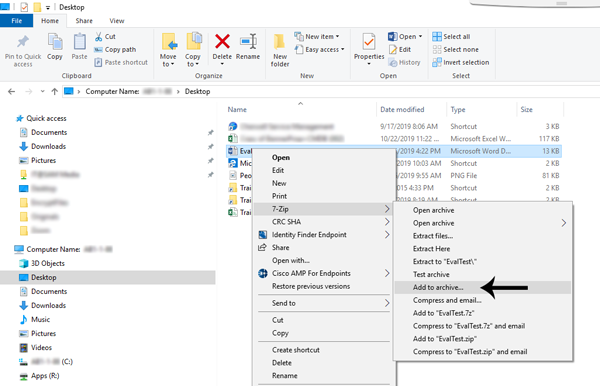Click the Copy icon in Clipboard group
Viewport: 600px width, 386px height.
[x=55, y=41]
